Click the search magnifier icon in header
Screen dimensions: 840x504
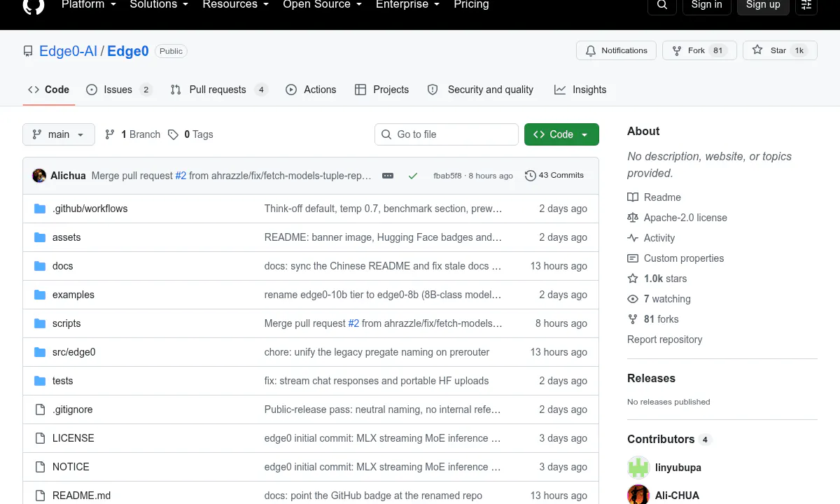tap(661, 5)
